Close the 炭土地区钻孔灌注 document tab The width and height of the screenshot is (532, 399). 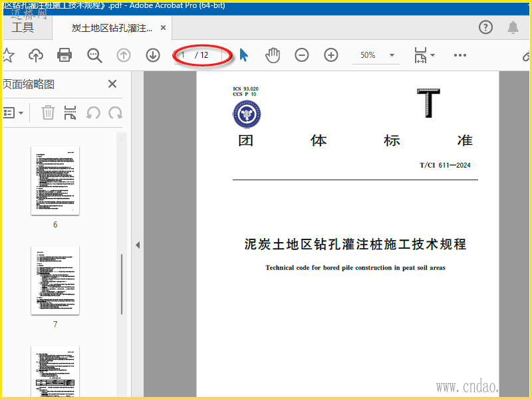163,27
